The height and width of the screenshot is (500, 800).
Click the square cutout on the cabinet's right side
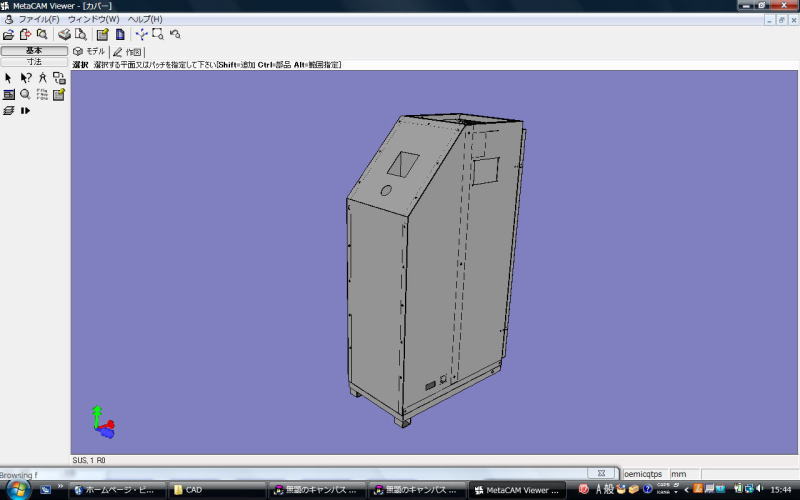[x=485, y=171]
